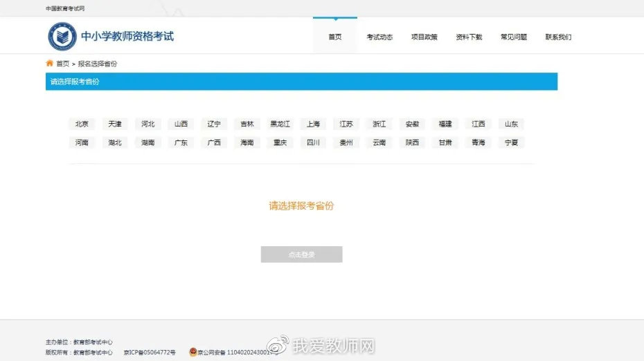Select province 湖南

pos(148,142)
